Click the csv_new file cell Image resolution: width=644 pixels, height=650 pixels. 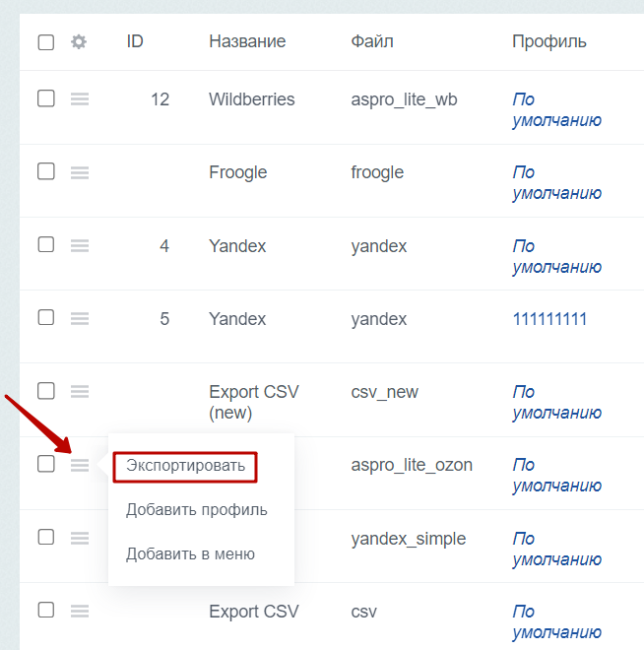coord(385,392)
